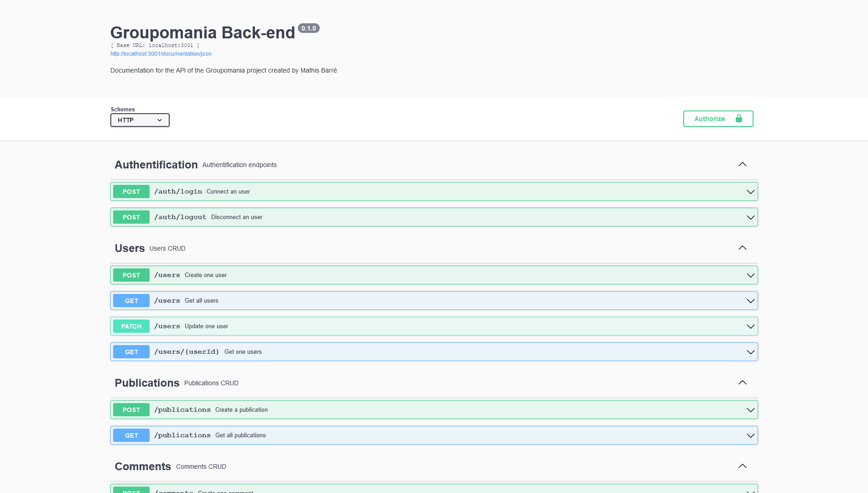Click the padlock icon inside Authorize

739,118
